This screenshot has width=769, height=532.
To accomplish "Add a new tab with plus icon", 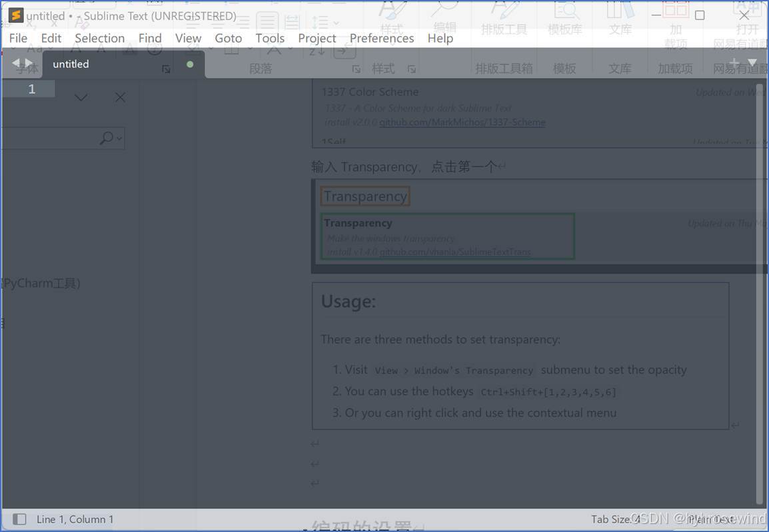I will [x=734, y=63].
